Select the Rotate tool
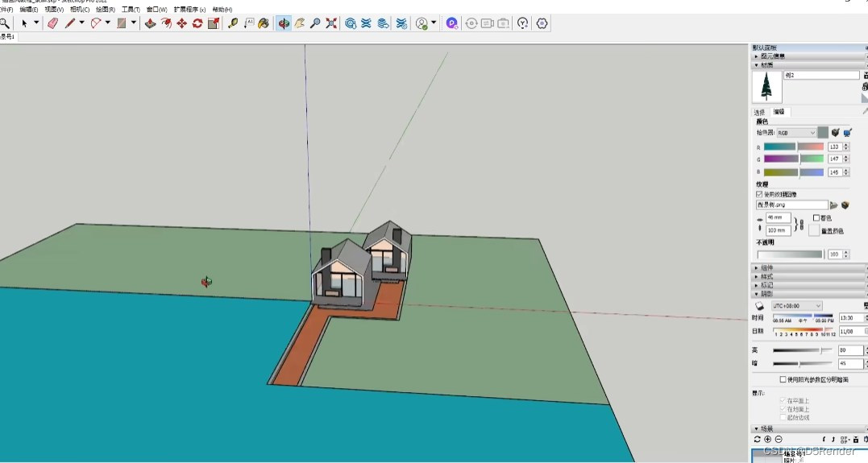868x463 pixels. [197, 23]
